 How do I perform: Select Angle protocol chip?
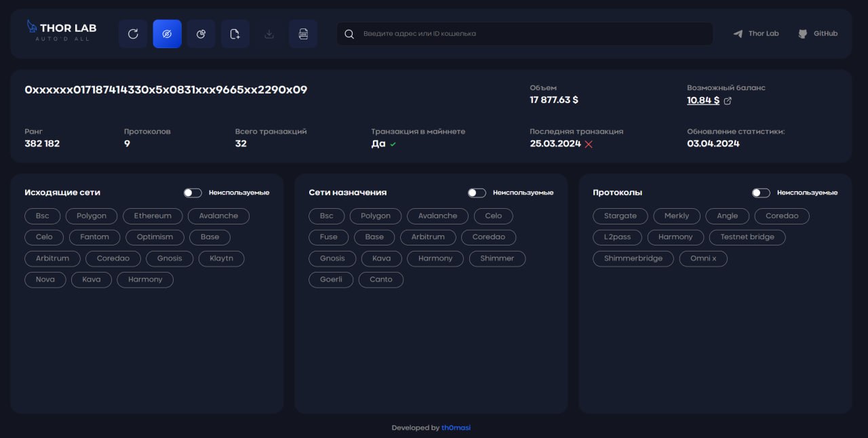(x=728, y=216)
